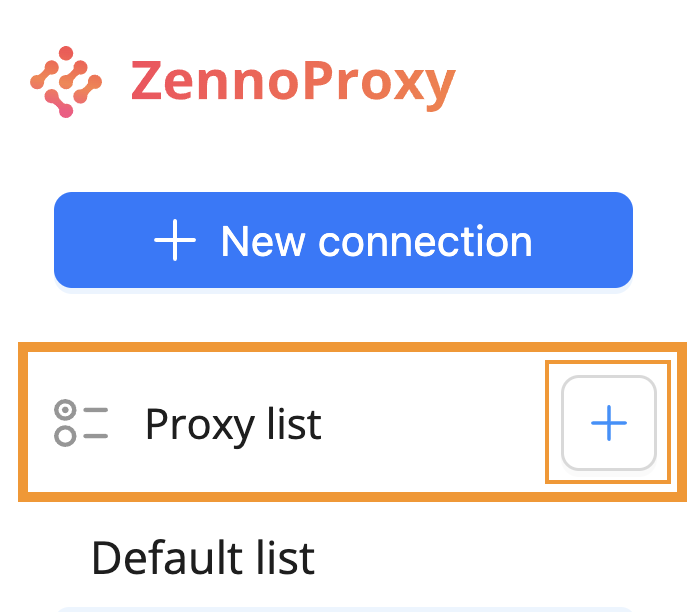
Task: Click the Proxy list label text
Action: [233, 424]
